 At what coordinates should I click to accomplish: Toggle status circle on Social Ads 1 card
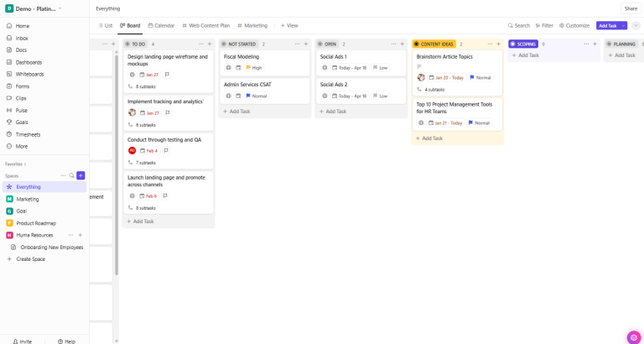point(325,67)
